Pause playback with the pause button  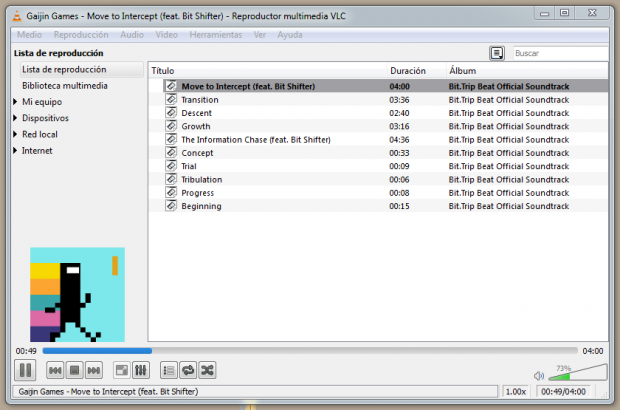pyautogui.click(x=25, y=370)
